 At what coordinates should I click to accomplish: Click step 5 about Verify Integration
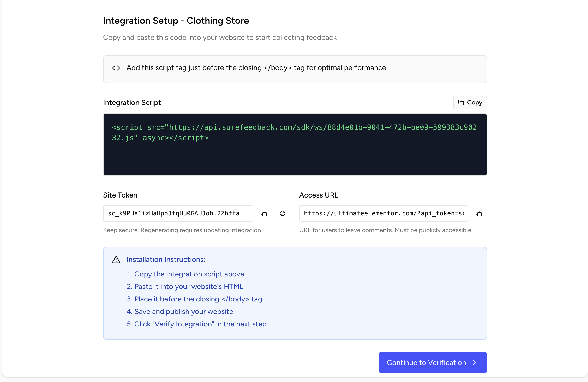coord(196,324)
